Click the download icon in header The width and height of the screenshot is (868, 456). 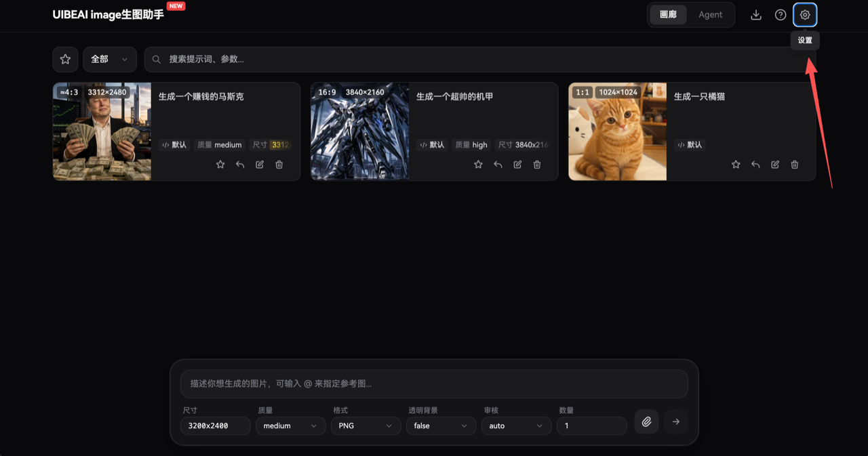(756, 15)
